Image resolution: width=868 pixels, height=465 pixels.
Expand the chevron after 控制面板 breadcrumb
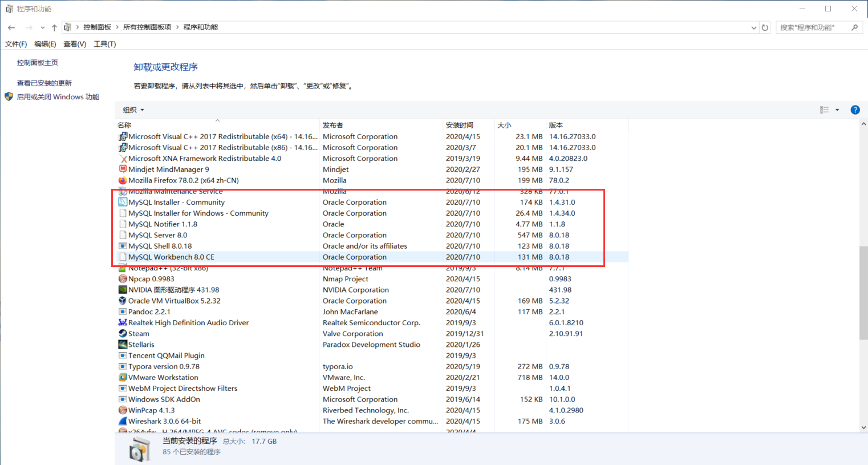(x=117, y=27)
